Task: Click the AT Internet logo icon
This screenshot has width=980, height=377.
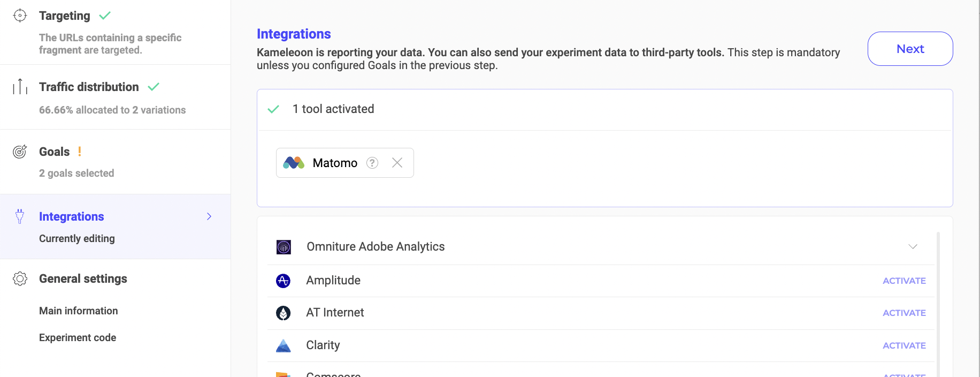Action: [x=283, y=313]
